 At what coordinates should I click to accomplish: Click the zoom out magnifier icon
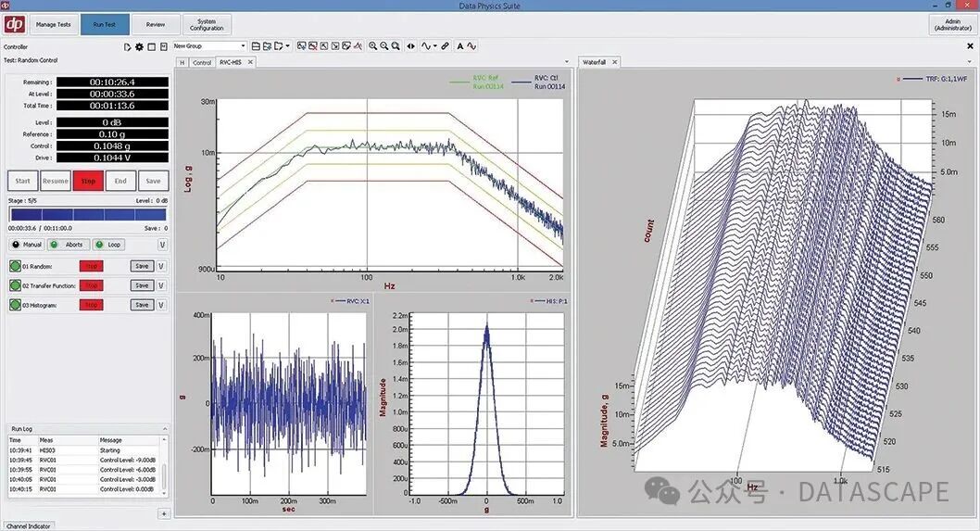tap(384, 46)
